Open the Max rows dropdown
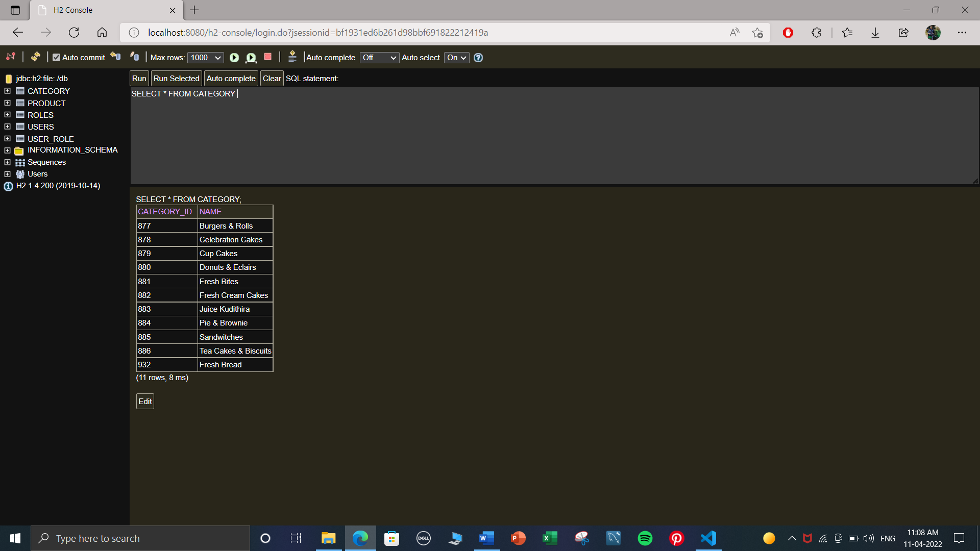980x551 pixels. 206,58
